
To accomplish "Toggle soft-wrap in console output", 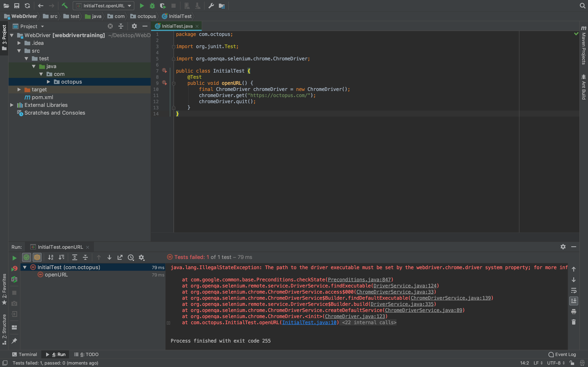I will tap(574, 290).
